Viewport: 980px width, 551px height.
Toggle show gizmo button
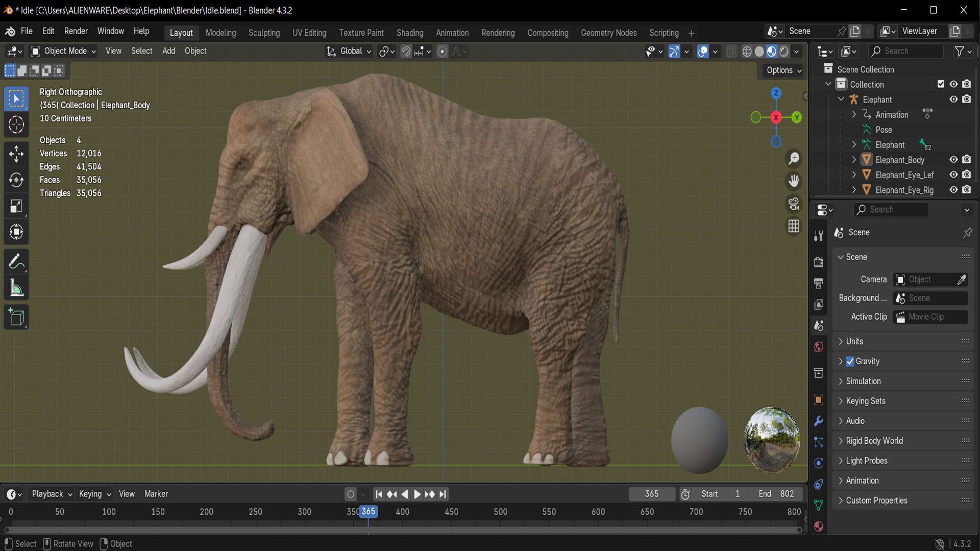674,52
